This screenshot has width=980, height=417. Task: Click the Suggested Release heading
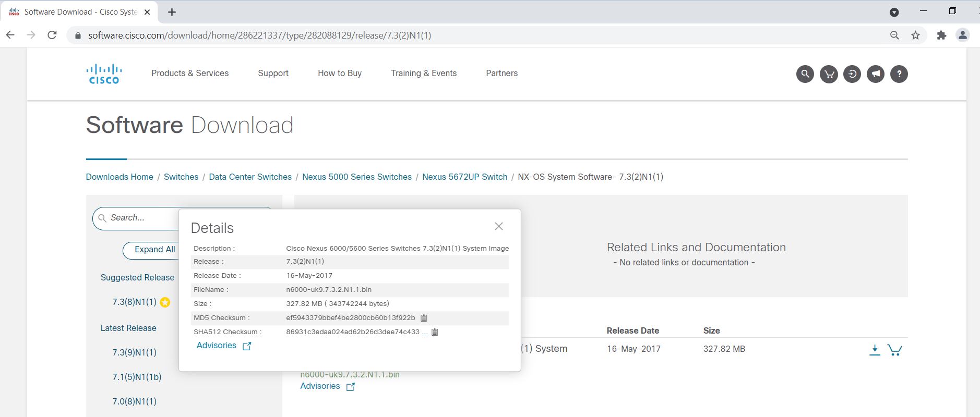(x=137, y=277)
